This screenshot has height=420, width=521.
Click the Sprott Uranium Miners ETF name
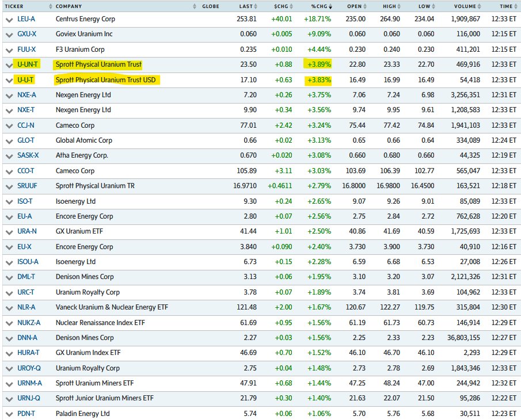tap(94, 383)
